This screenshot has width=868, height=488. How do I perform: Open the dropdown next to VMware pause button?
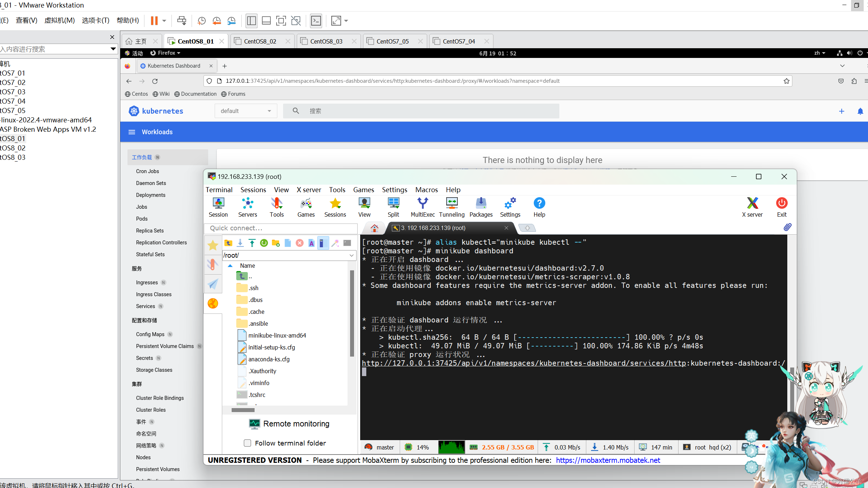164,21
